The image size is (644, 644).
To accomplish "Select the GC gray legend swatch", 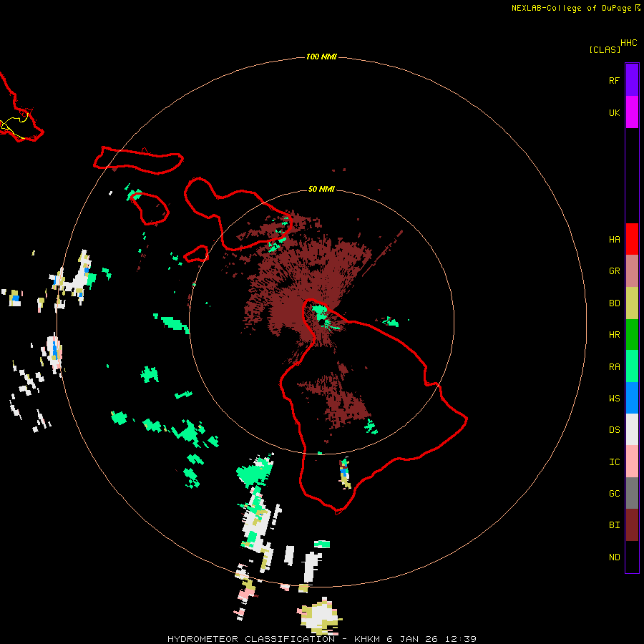I will [632, 493].
